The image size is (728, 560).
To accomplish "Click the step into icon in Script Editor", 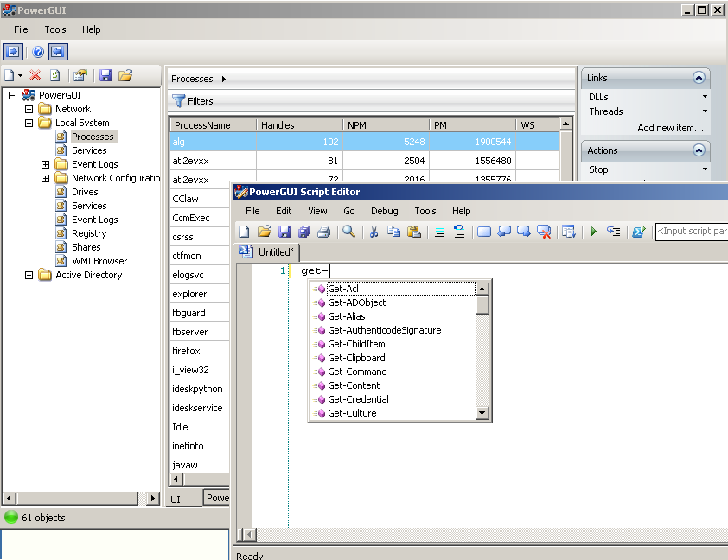I will pyautogui.click(x=613, y=231).
